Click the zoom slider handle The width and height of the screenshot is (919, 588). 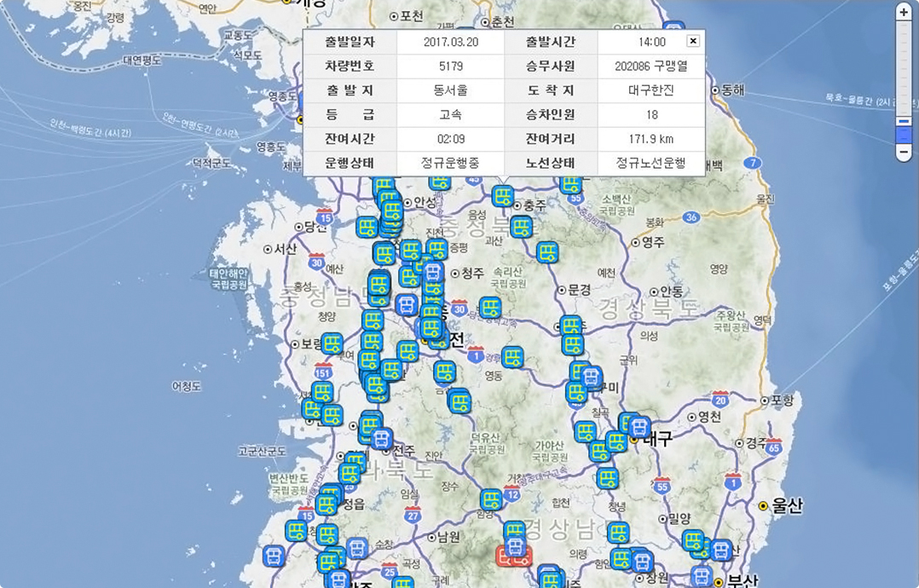coord(904,121)
